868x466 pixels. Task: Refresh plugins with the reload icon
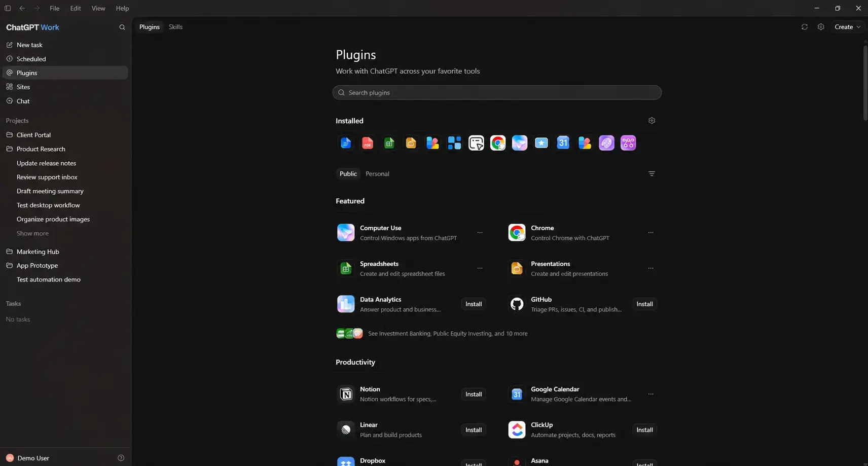pyautogui.click(x=805, y=27)
